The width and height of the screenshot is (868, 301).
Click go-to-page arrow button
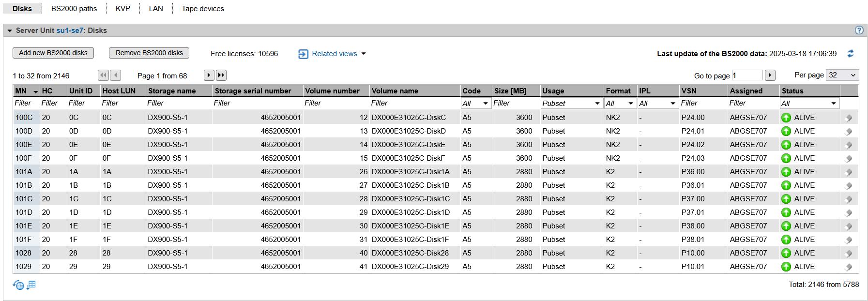(770, 75)
